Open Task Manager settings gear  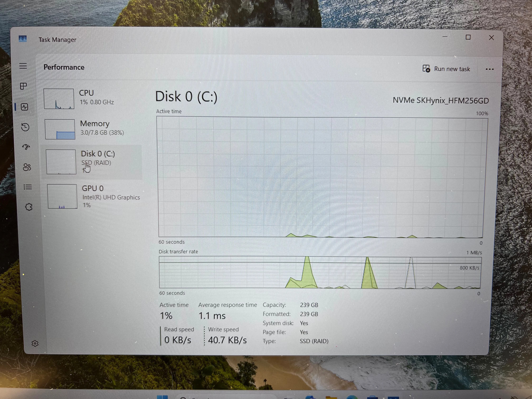35,343
